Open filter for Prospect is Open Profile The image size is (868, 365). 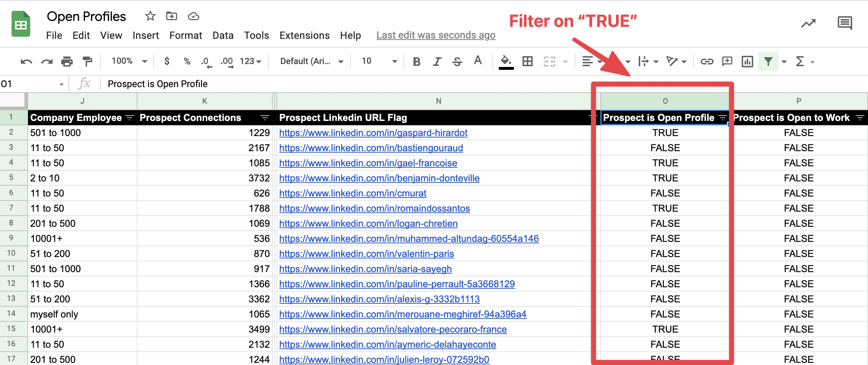[722, 118]
